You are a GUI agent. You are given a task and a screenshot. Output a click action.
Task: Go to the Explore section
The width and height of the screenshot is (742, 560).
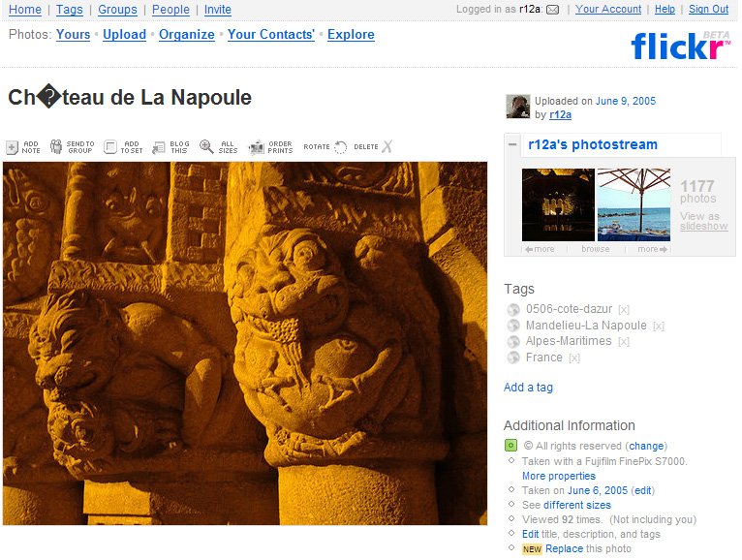coord(351,35)
